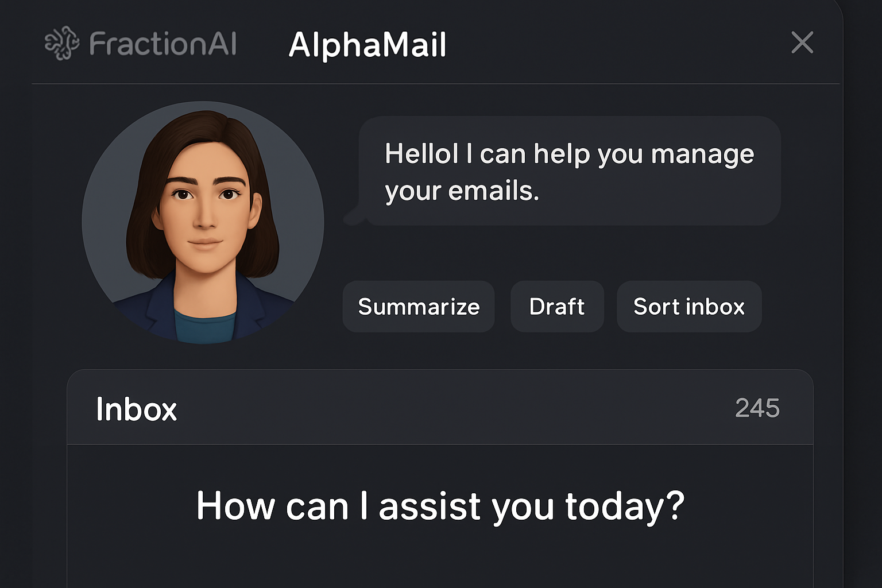Select the Inbox panel header bar
Viewport: 882px width, 588px height.
coord(441,409)
